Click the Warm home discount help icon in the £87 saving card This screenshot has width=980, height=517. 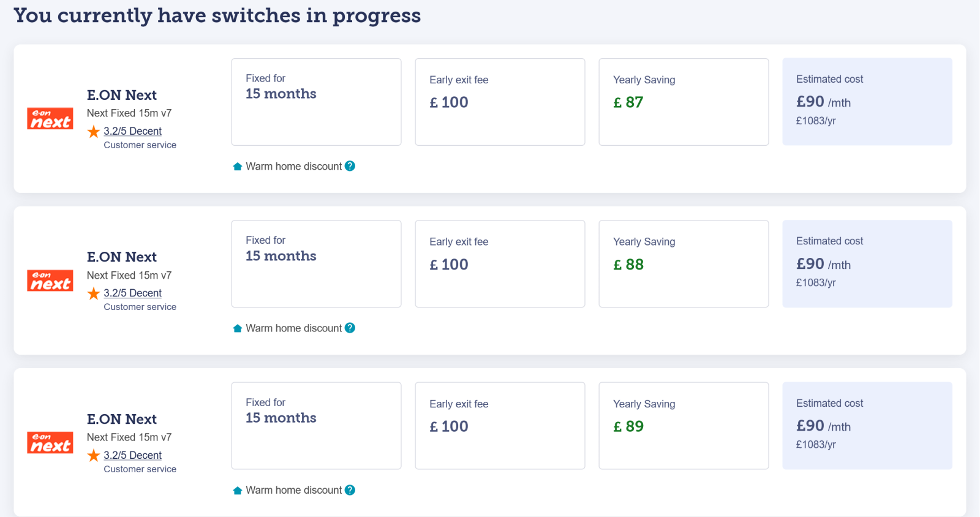pyautogui.click(x=350, y=166)
